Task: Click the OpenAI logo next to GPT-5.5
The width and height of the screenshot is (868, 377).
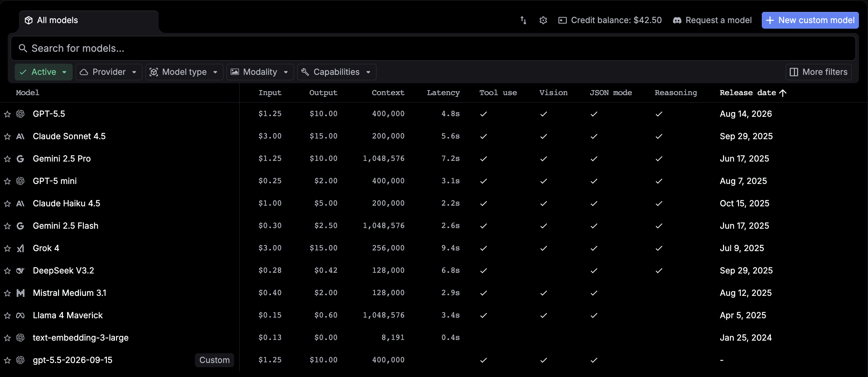Action: pyautogui.click(x=20, y=114)
